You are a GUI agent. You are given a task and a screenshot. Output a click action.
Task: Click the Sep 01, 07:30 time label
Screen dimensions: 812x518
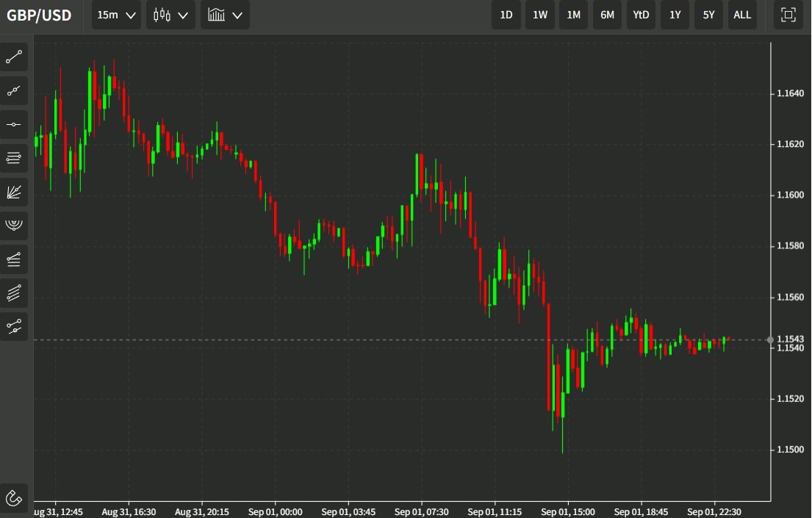click(x=422, y=512)
